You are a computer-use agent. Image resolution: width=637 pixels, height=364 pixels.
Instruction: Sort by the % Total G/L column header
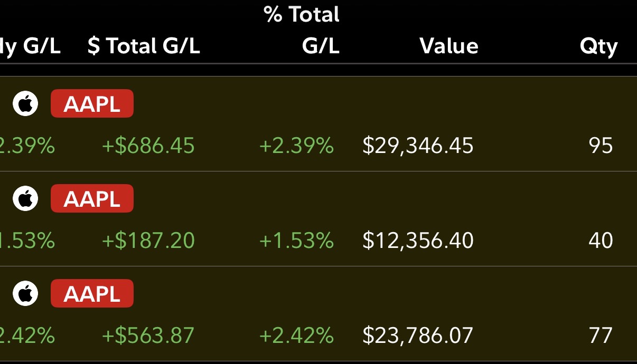pos(302,30)
